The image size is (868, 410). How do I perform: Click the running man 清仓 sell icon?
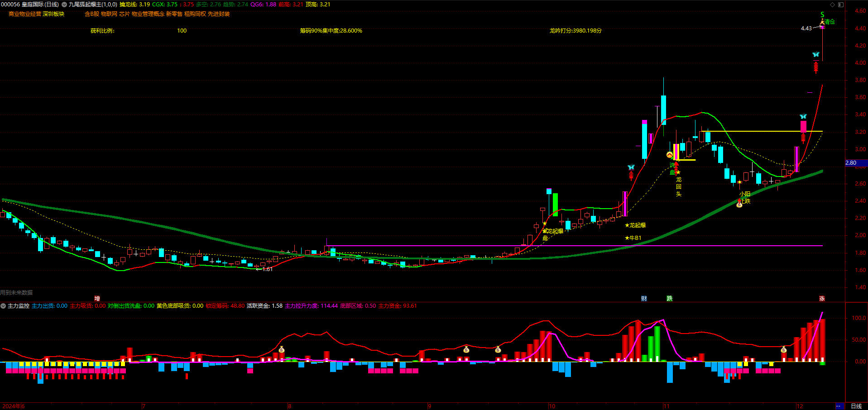[822, 21]
